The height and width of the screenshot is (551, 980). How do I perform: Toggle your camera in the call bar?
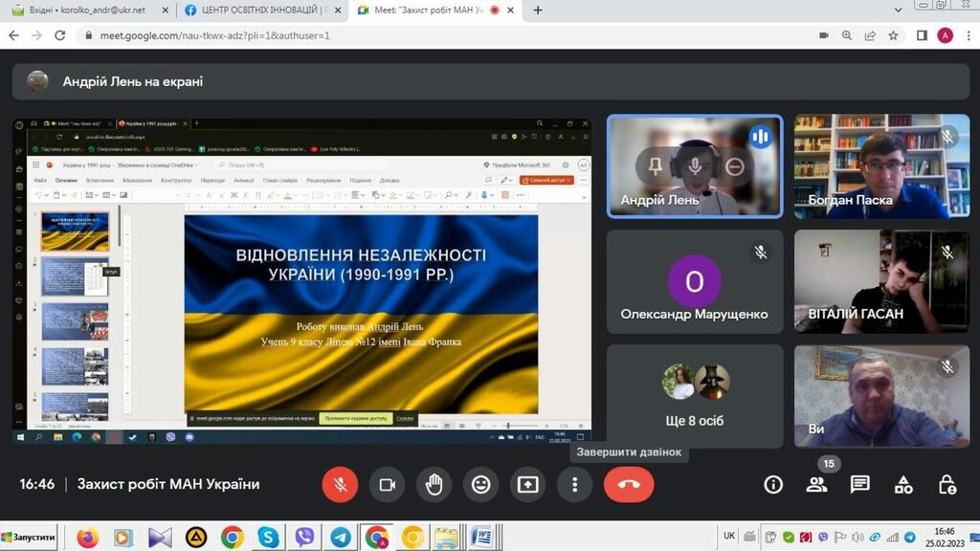(x=388, y=485)
